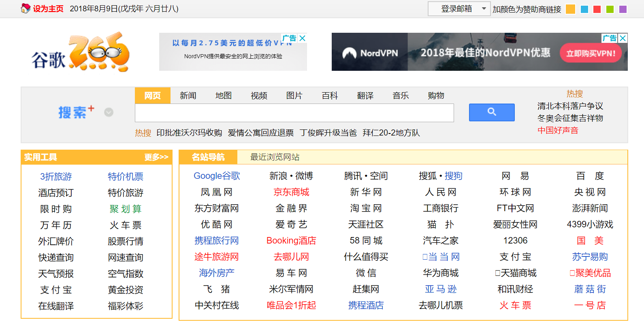The width and height of the screenshot is (644, 324).
Task: Open hot topic 清北本科落户争议
Action: (x=570, y=106)
